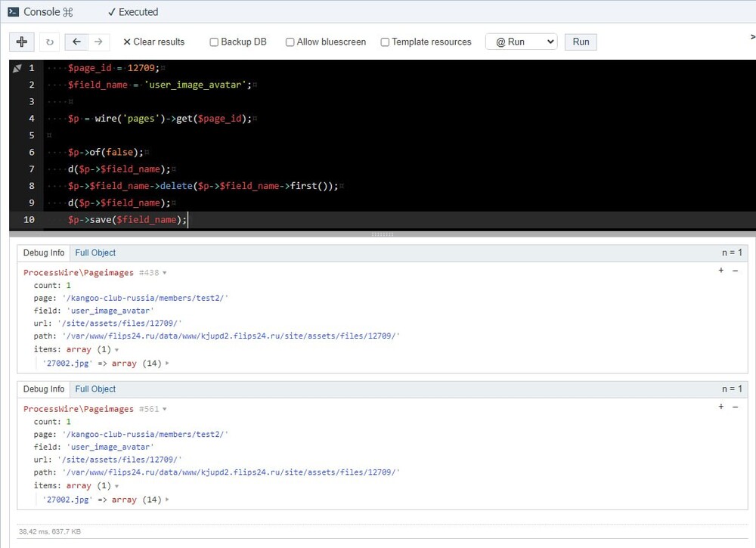756x548 pixels.
Task: Click the plus icon in the console toolbar
Action: [x=22, y=42]
